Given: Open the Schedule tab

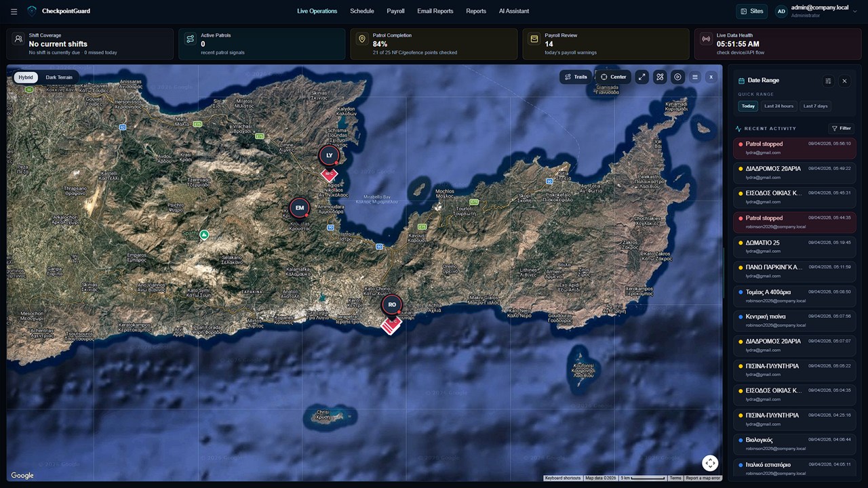Looking at the screenshot, I should [362, 12].
